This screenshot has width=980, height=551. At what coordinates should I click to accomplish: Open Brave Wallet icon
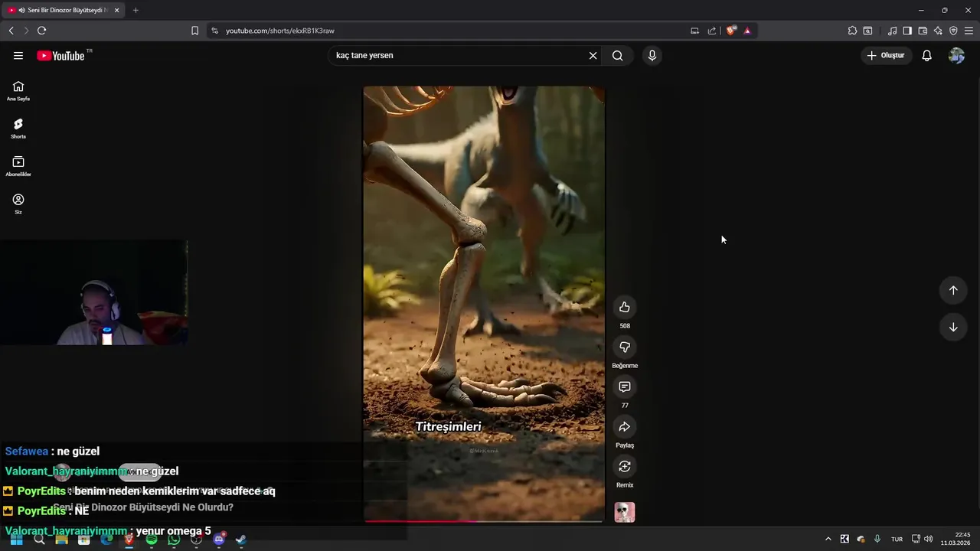point(923,31)
